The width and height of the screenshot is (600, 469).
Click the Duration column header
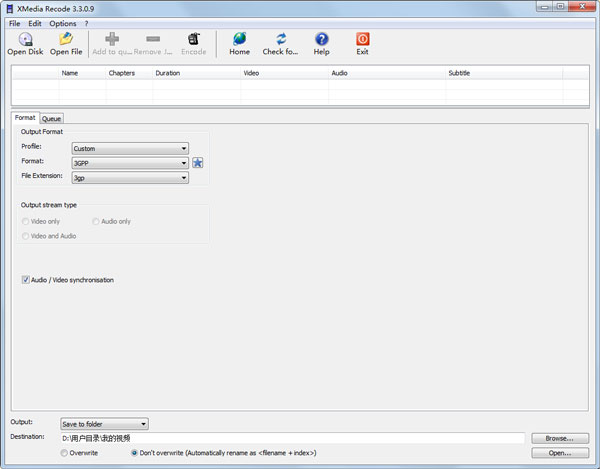197,73
